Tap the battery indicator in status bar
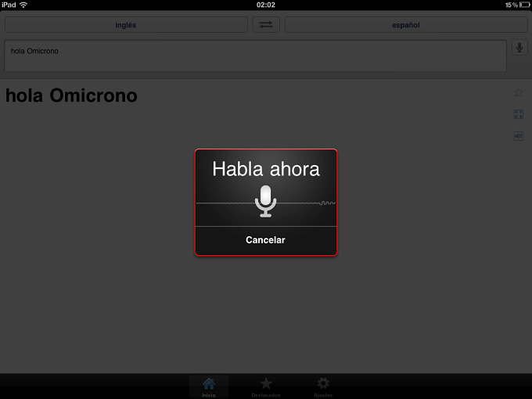Screen dimensions: 532x399 click(524, 5)
